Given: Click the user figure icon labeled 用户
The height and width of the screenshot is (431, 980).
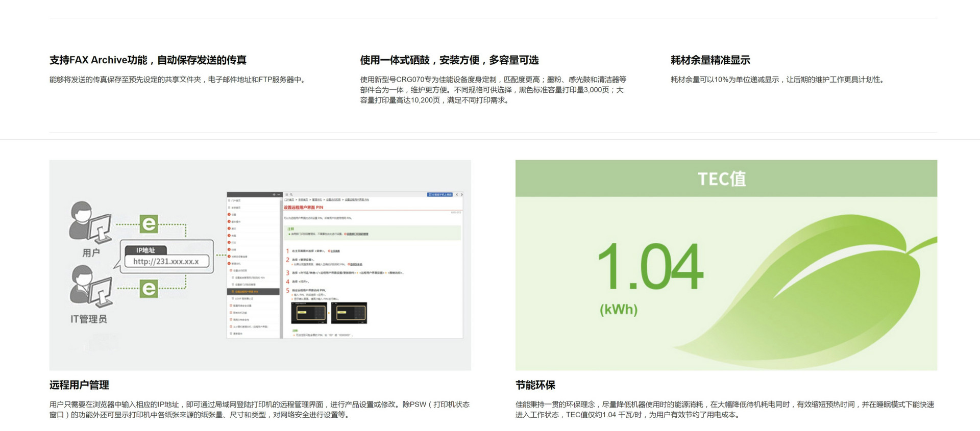Looking at the screenshot, I should (89, 223).
